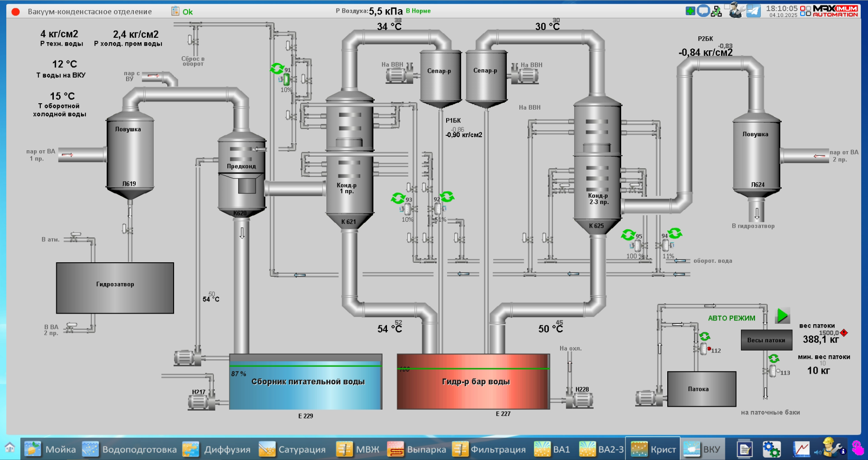Click the Ok status in the header
This screenshot has width=868, height=460.
[x=187, y=12]
